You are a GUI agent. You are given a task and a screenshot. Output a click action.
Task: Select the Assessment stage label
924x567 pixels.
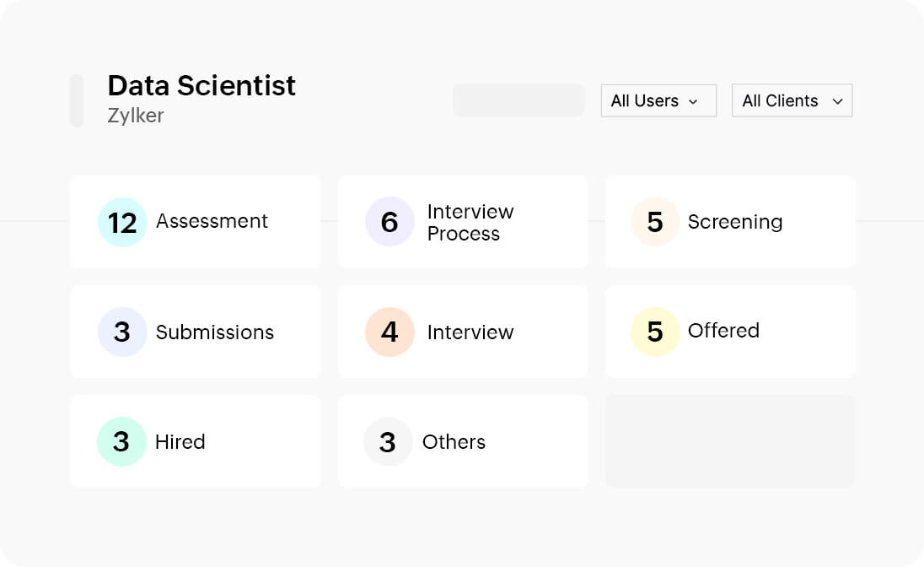[212, 221]
